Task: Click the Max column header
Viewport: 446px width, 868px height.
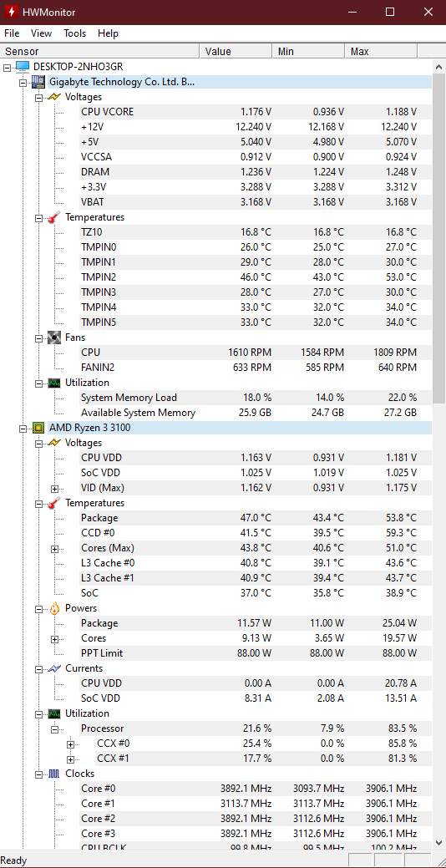Action: 381,52
